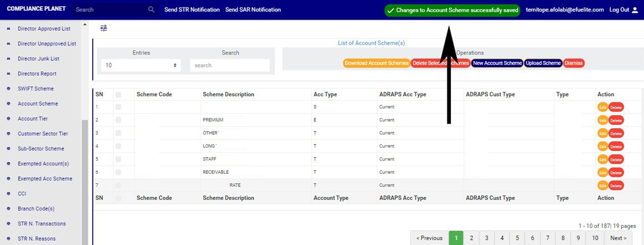The height and width of the screenshot is (245, 644).
Task: Click the scroll-up arrow of the sidebar
Action: [85, 26]
